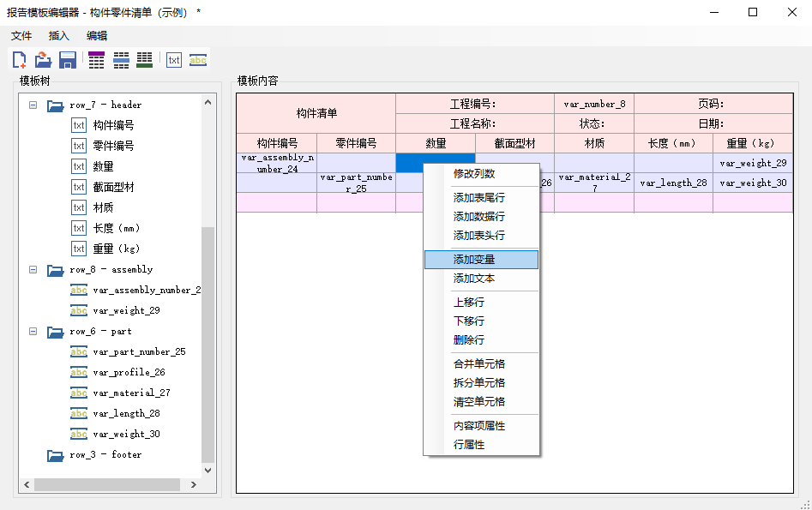812x510 pixels.
Task: Choose 添加变量 in the context menu
Action: pos(474,260)
